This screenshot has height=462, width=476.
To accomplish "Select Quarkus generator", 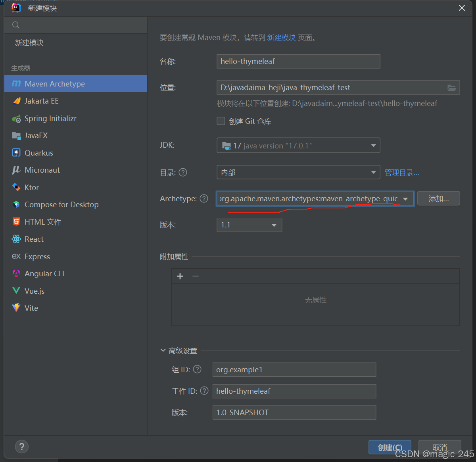I will 76,153.
